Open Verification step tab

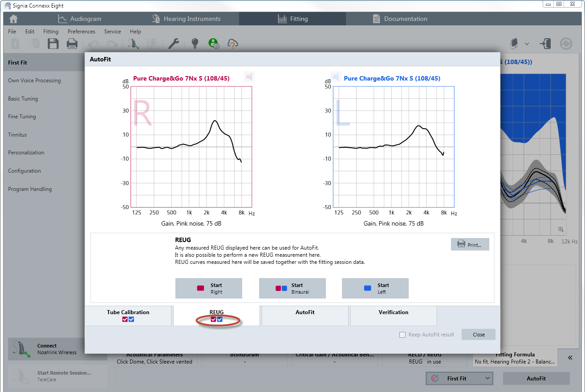[393, 316]
